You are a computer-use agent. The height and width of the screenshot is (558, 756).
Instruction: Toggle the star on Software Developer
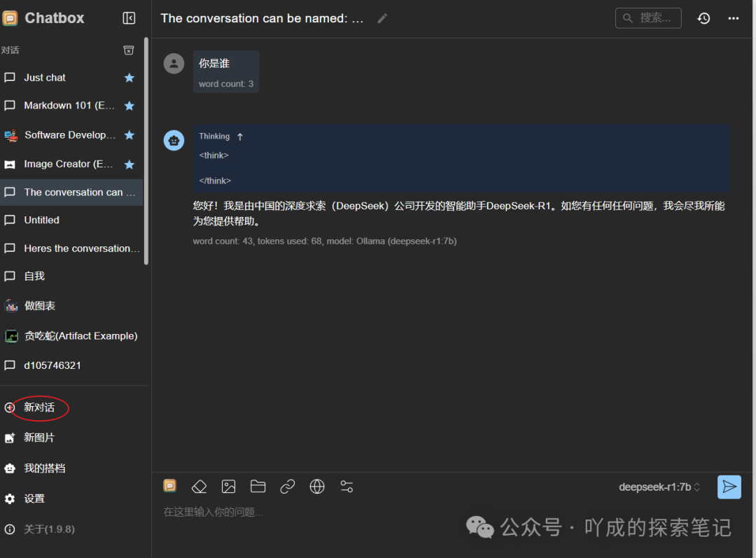[129, 135]
